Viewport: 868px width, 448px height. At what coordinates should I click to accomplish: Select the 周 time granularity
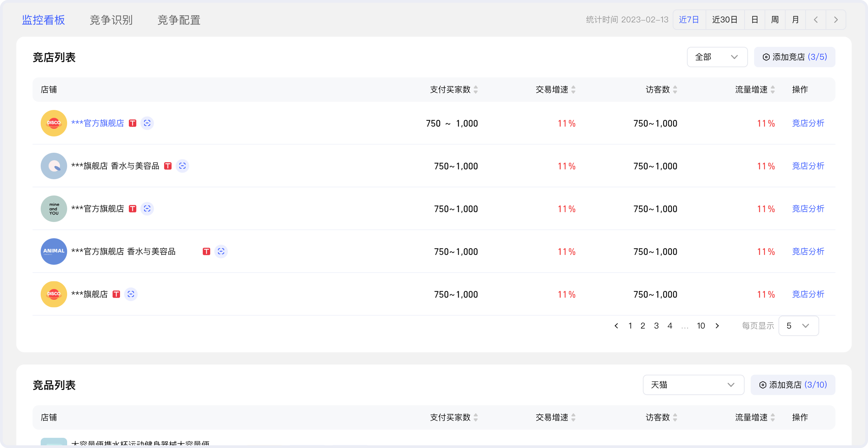pos(775,20)
